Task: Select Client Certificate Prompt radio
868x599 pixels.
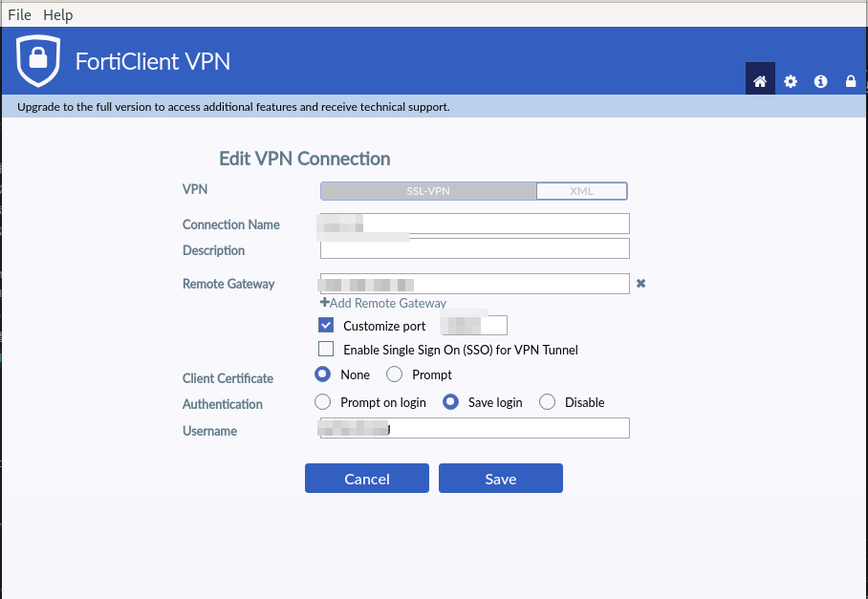Action: click(394, 374)
